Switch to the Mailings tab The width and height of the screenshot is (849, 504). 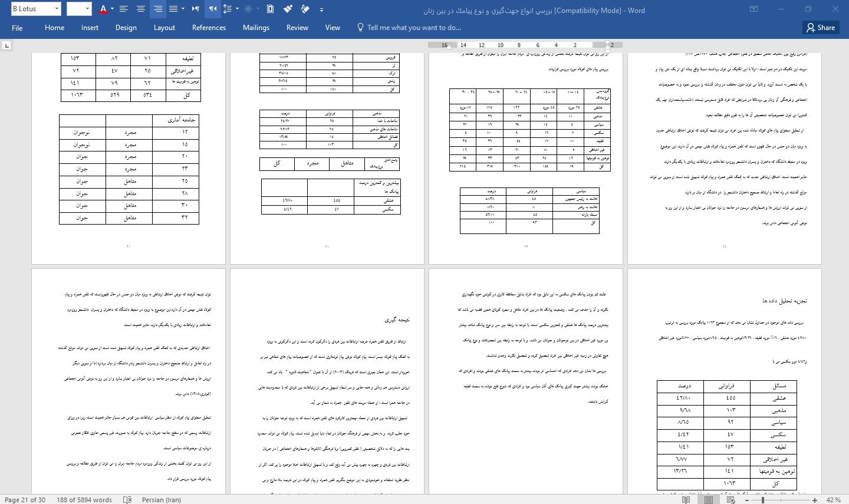[256, 28]
